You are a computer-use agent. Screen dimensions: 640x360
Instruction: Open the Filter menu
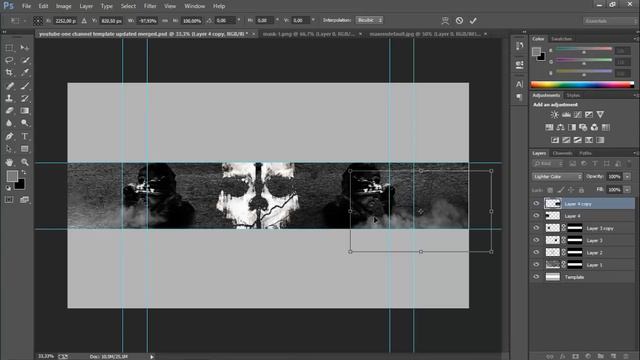[150, 6]
